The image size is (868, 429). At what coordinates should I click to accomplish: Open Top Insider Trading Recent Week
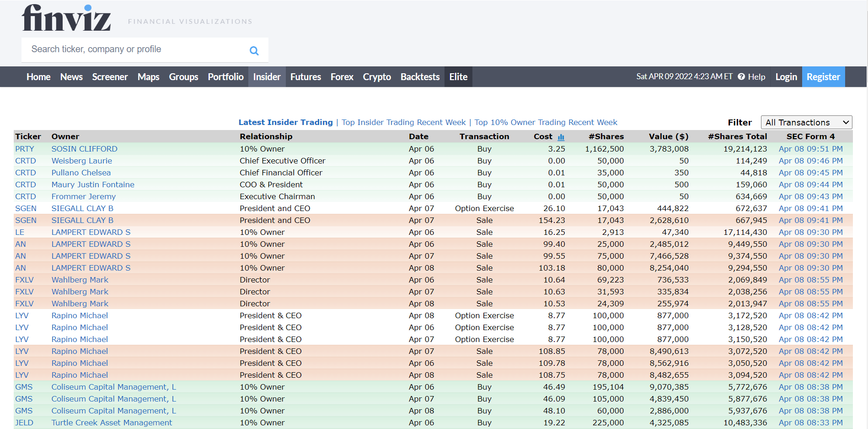tap(403, 122)
